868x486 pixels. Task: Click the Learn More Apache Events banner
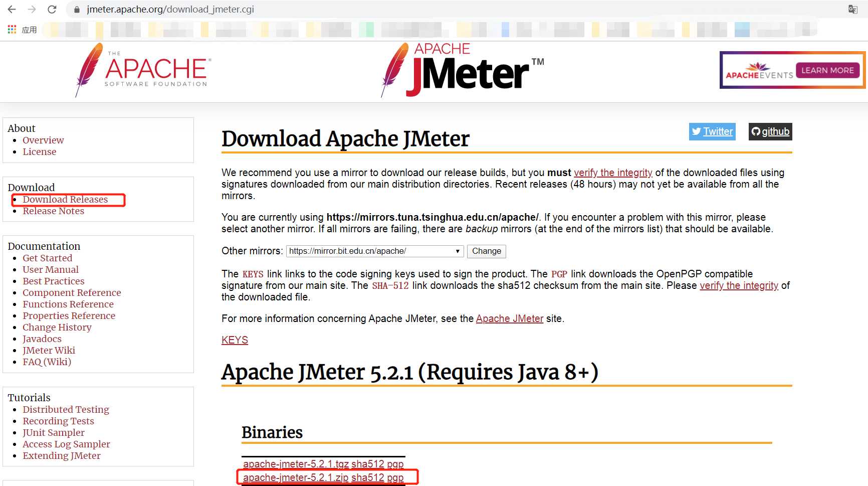click(x=792, y=70)
